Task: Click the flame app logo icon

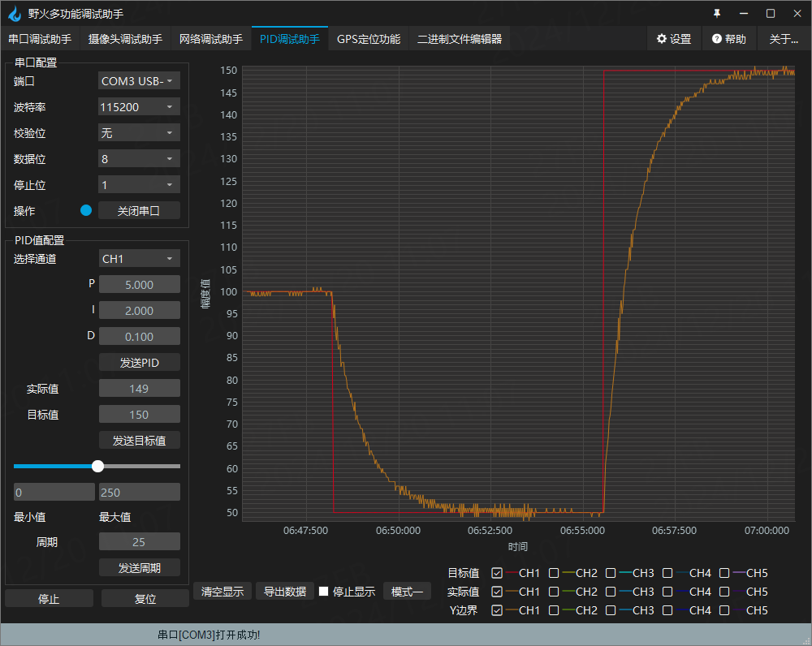Action: pyautogui.click(x=15, y=14)
